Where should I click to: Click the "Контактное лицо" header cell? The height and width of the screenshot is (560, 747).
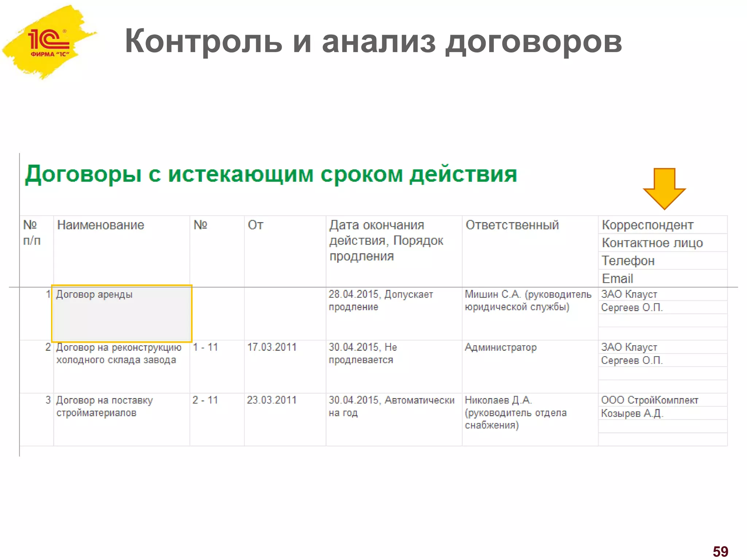[x=663, y=242]
